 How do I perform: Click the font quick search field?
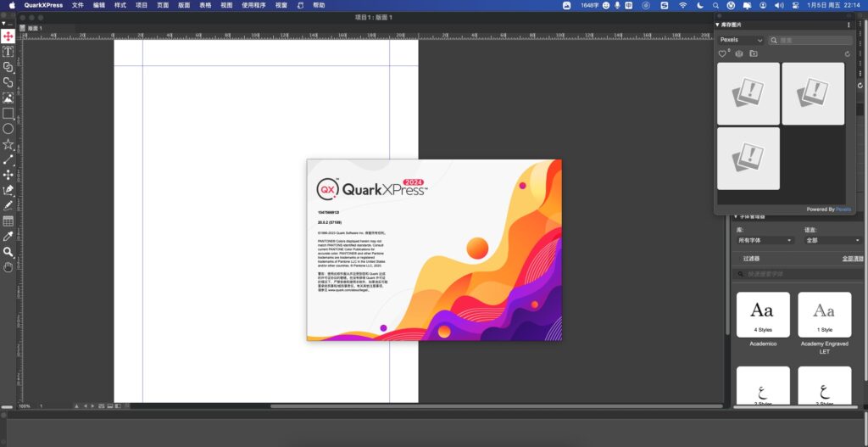point(798,274)
